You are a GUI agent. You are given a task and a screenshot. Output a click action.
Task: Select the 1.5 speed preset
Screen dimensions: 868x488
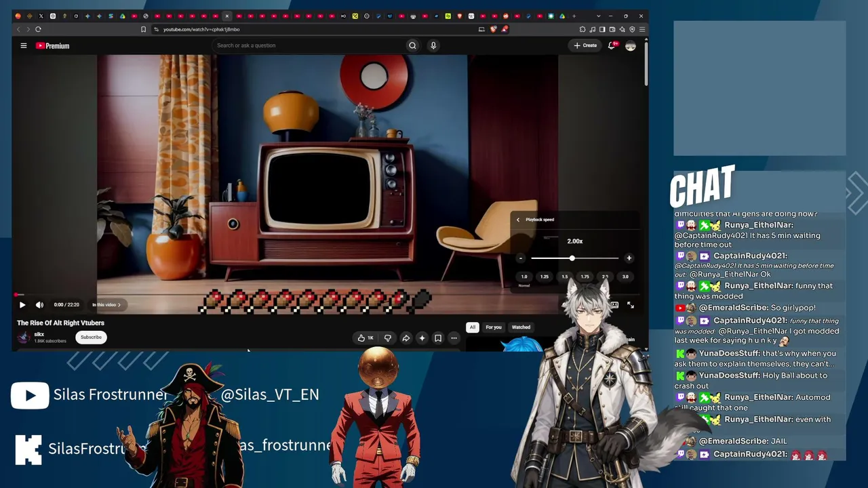(564, 277)
